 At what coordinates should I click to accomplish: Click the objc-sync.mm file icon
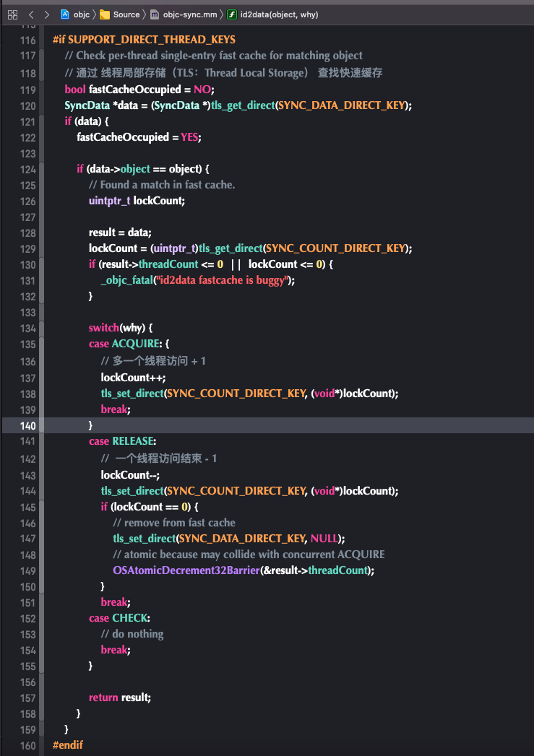(x=155, y=14)
